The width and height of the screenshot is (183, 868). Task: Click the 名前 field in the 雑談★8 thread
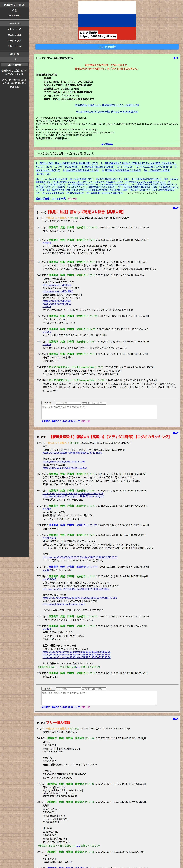(68, 689)
